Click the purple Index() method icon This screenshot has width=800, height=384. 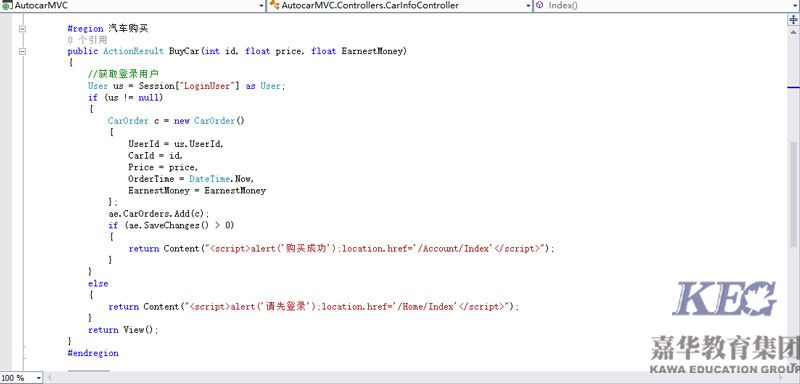(x=540, y=6)
